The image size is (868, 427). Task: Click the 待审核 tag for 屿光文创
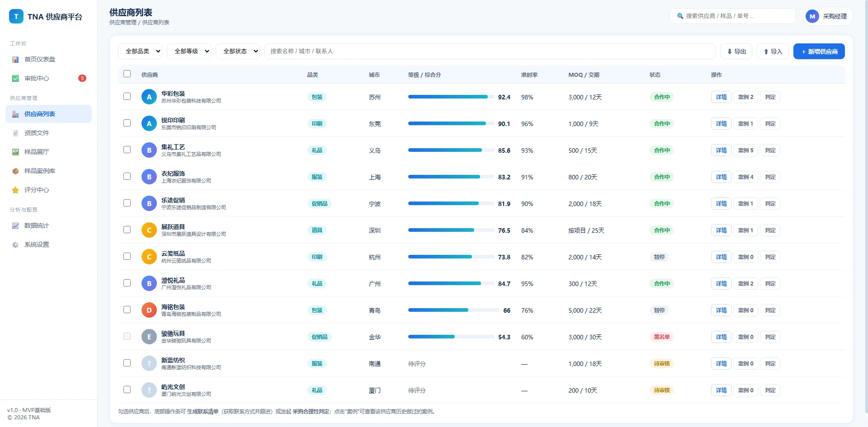tap(661, 390)
